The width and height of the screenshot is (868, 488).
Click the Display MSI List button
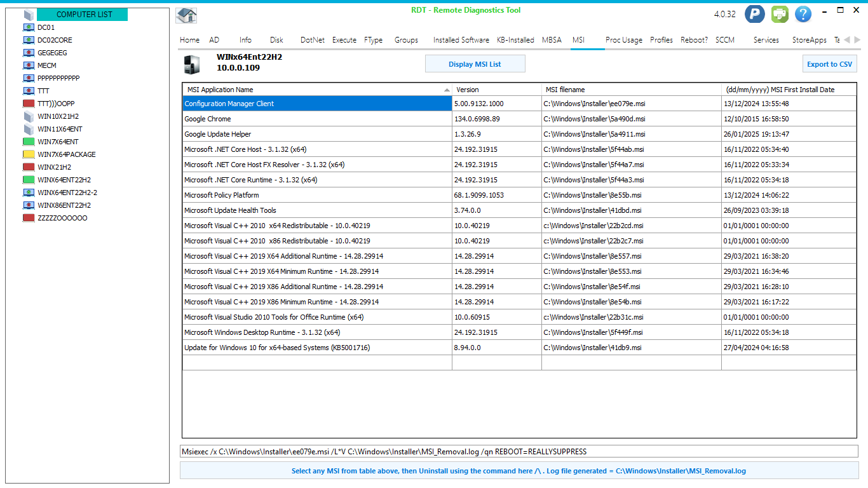point(475,64)
